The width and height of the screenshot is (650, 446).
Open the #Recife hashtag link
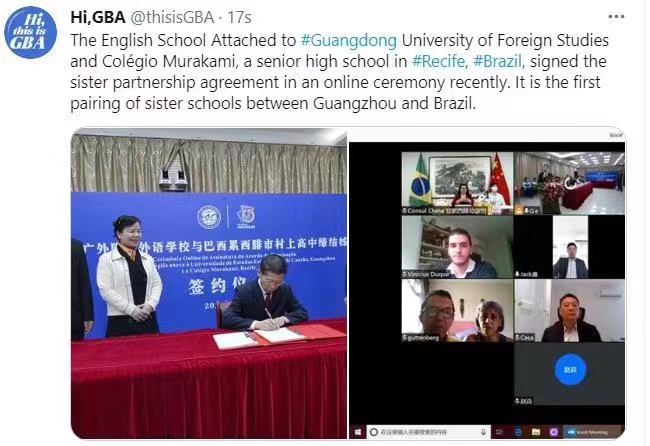pos(440,61)
